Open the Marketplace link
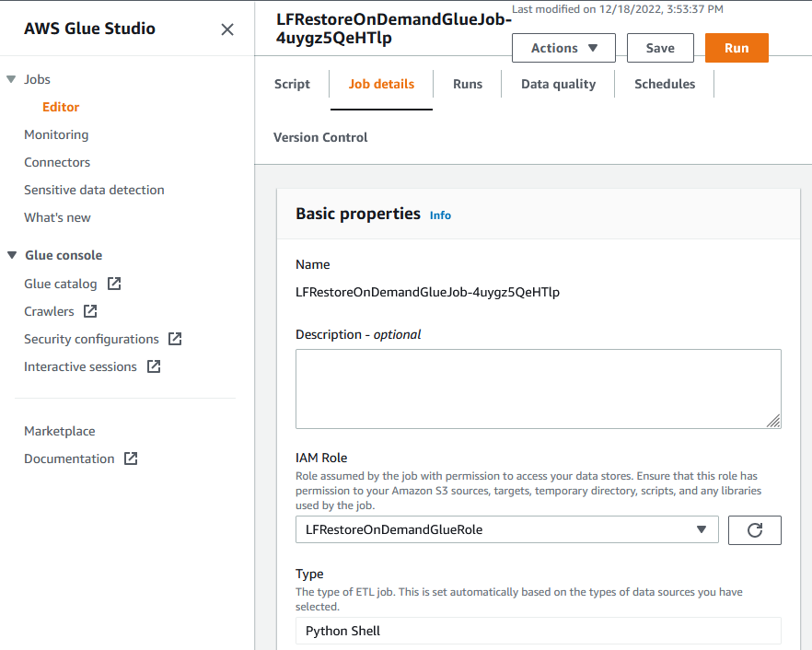Viewport: 812px width, 650px height. [x=60, y=431]
